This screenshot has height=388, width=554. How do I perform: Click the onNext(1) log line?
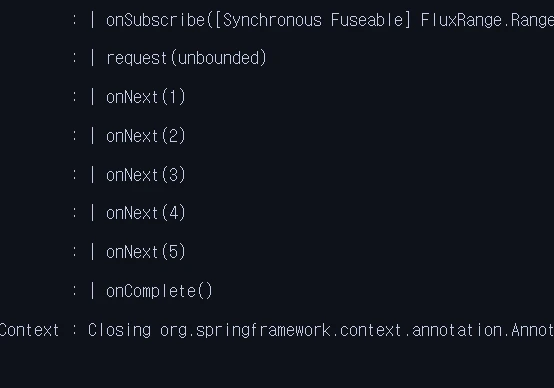(x=146, y=97)
